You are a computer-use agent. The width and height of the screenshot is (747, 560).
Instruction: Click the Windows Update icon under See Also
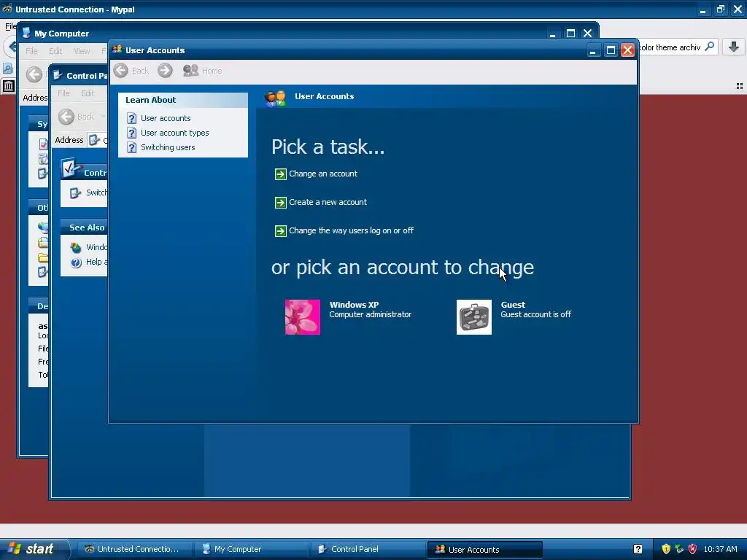76,248
